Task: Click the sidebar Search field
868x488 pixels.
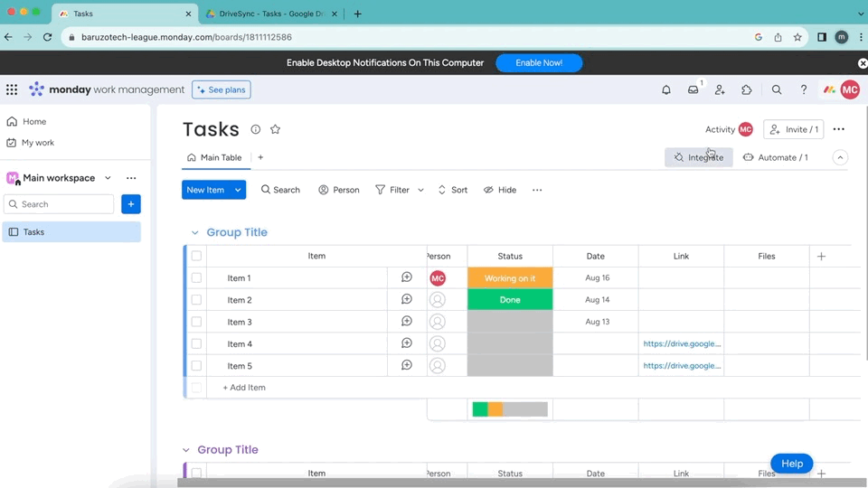Action: pos(59,204)
